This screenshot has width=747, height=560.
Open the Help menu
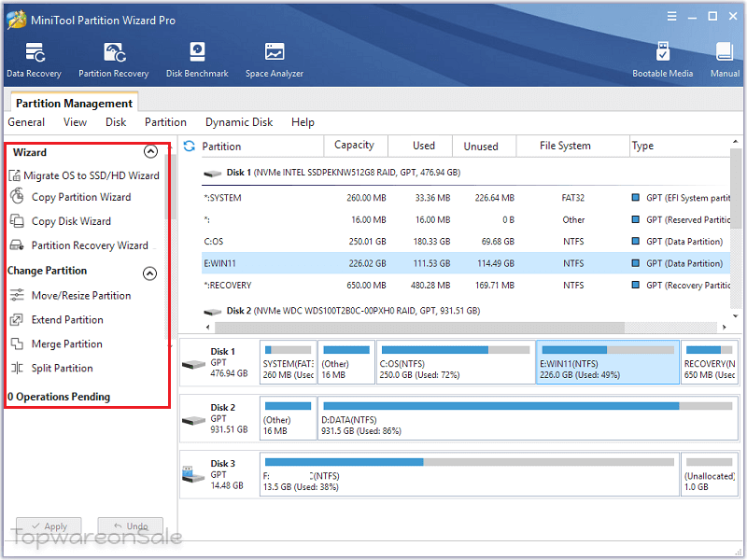pyautogui.click(x=303, y=122)
